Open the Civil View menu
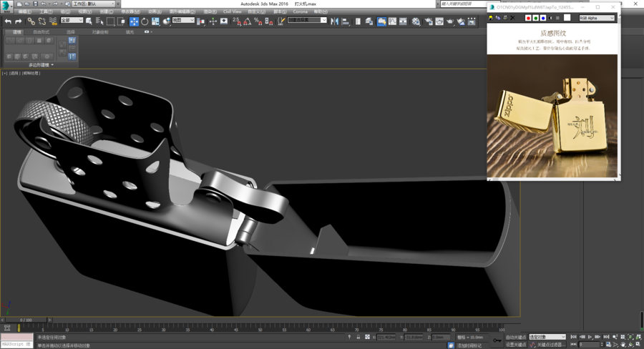The width and height of the screenshot is (644, 349). pos(232,11)
